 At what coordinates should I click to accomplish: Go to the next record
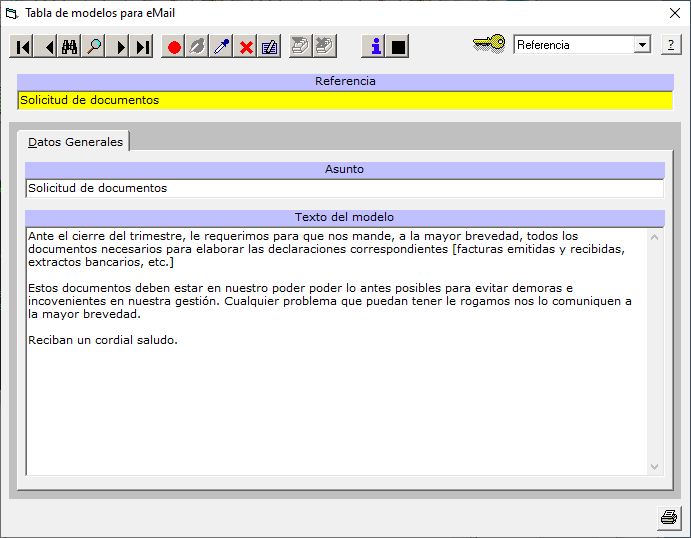[119, 47]
